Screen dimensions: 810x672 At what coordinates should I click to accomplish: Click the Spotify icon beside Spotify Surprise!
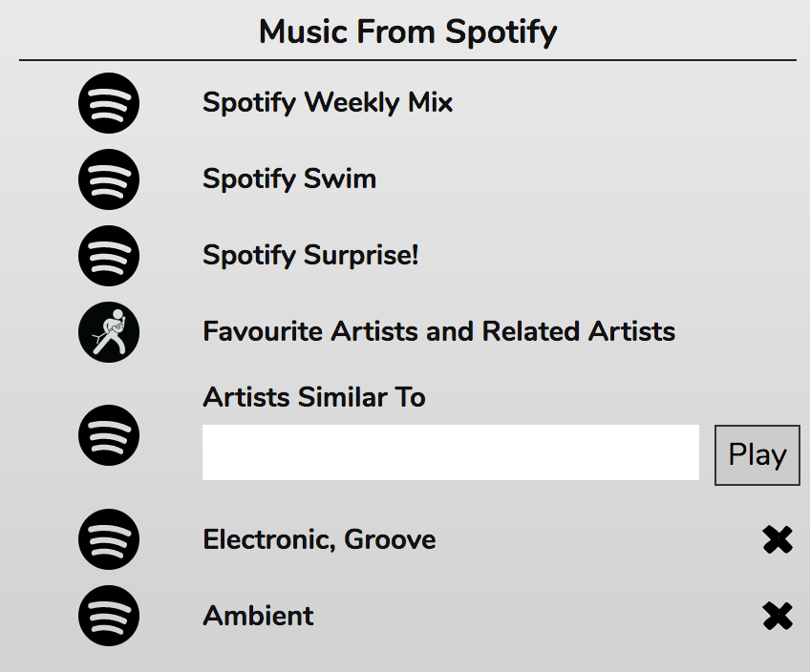tap(109, 256)
